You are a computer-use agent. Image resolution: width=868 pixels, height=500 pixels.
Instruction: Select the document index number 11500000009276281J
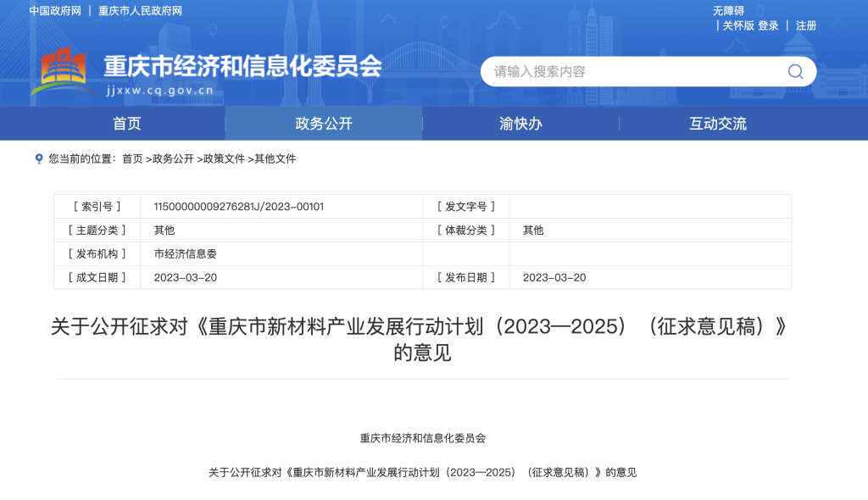coord(237,206)
